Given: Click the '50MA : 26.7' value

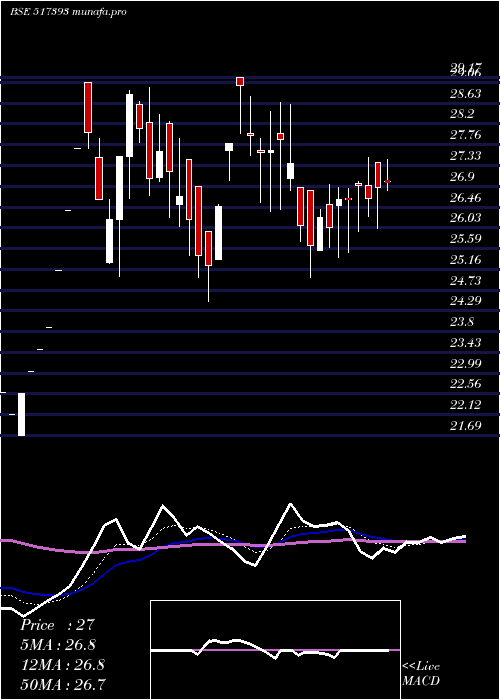Looking at the screenshot, I should [63, 684].
